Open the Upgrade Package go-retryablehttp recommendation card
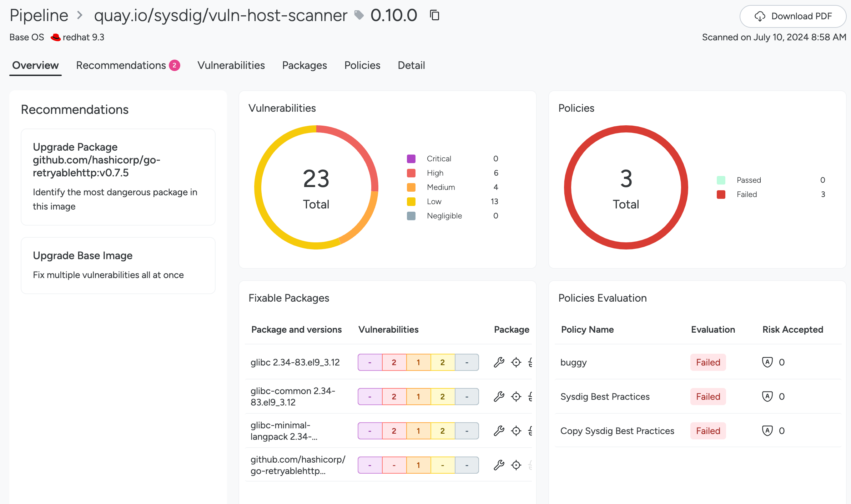Screen dimensions: 851x504 coord(118,177)
